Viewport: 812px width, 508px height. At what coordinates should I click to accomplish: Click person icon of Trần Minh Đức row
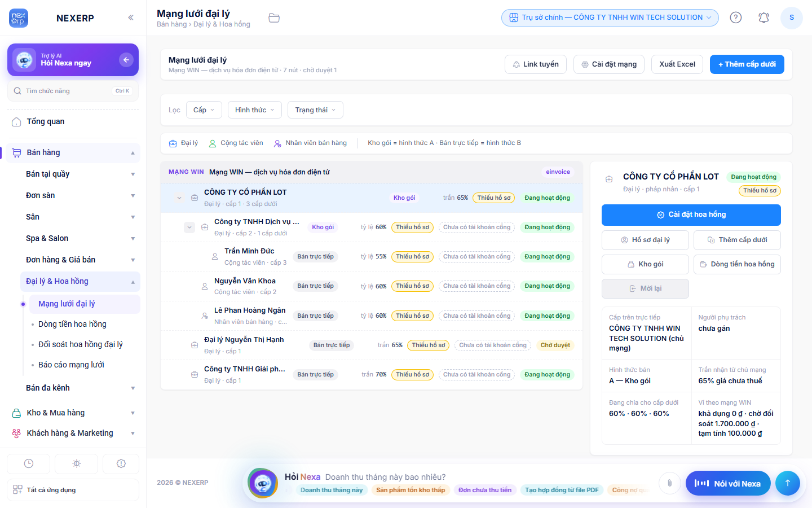click(x=215, y=256)
